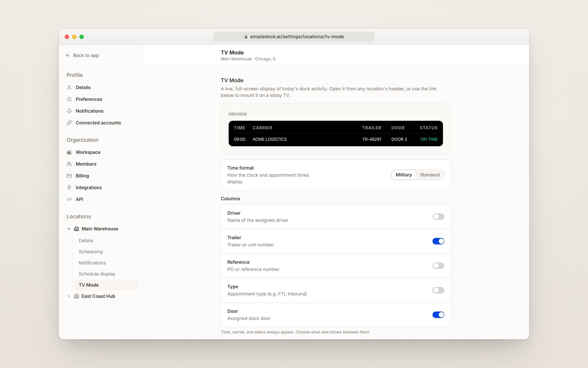Open Billing settings
588x368 pixels.
(82, 176)
